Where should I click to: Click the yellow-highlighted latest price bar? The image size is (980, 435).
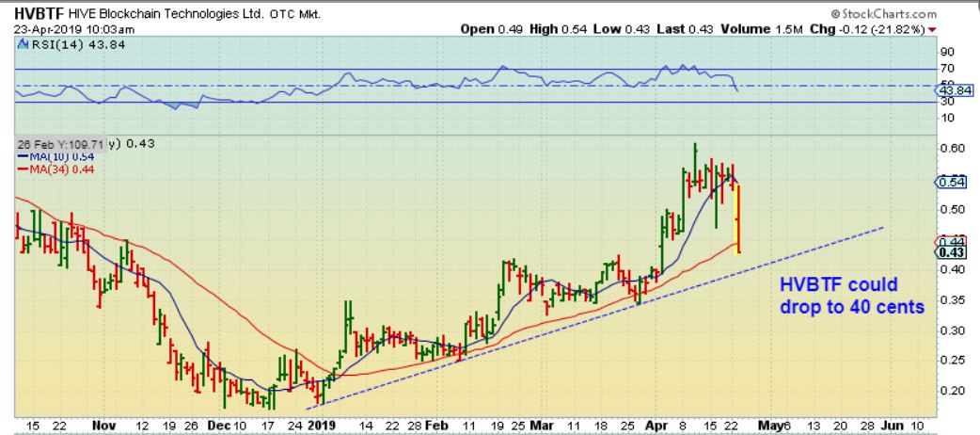coord(738,218)
